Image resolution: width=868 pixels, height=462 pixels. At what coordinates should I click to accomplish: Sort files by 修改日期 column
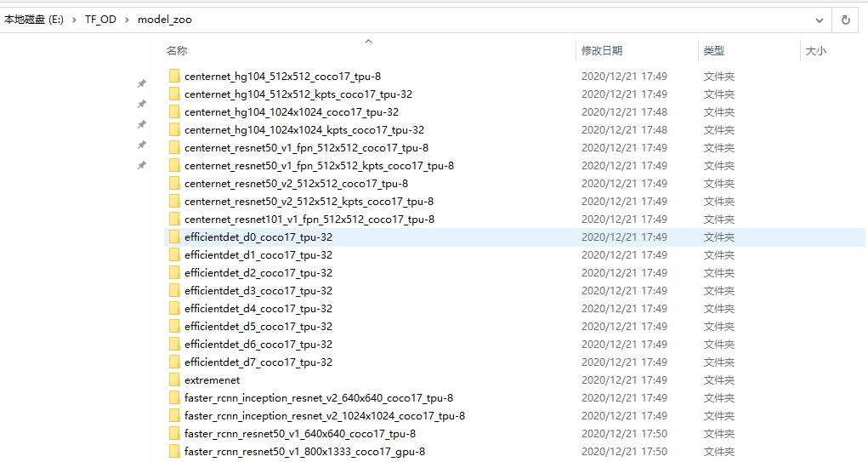pyautogui.click(x=602, y=50)
